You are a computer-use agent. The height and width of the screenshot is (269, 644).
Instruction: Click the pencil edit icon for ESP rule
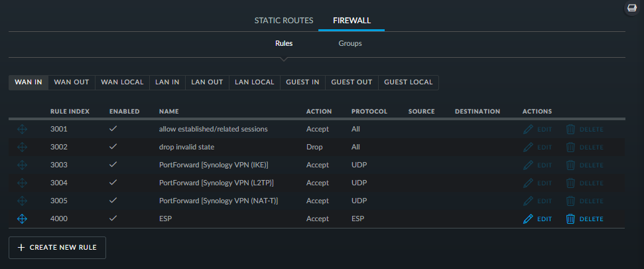click(x=528, y=219)
